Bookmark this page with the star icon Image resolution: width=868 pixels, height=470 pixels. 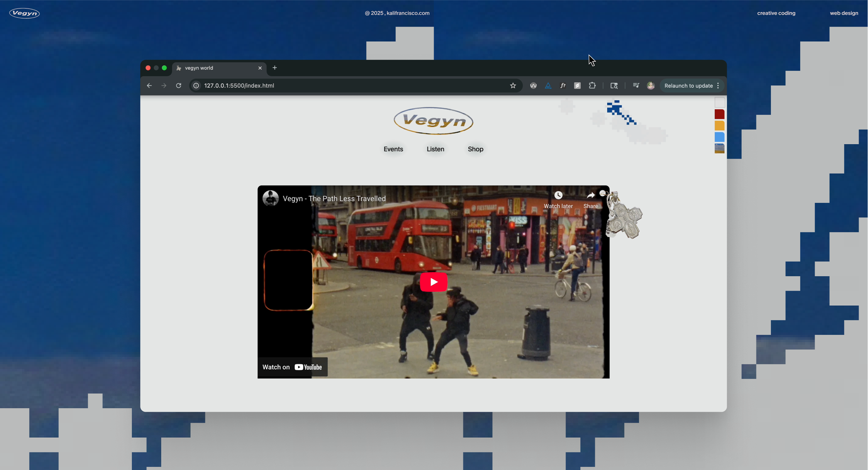click(x=513, y=86)
